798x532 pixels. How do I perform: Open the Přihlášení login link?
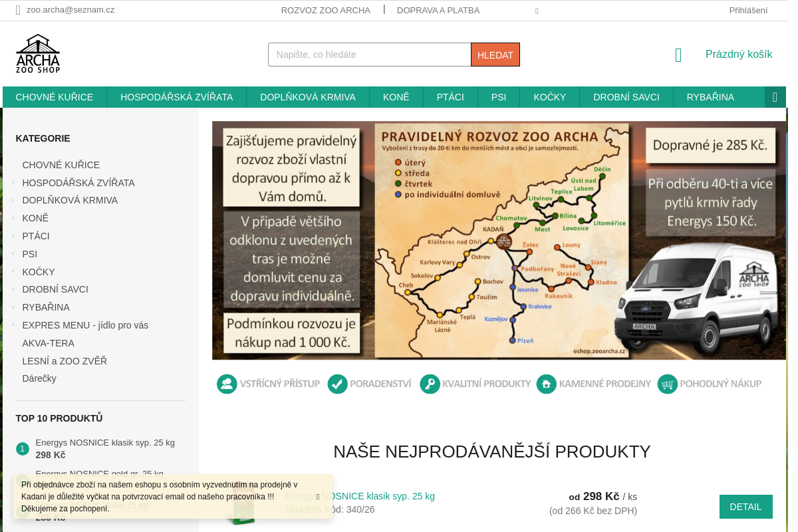(x=748, y=10)
